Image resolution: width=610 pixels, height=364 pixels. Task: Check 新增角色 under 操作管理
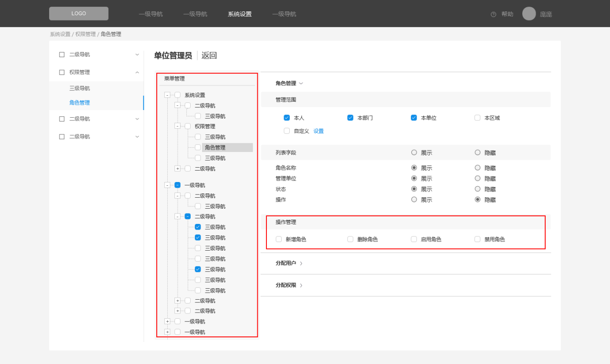click(x=278, y=239)
